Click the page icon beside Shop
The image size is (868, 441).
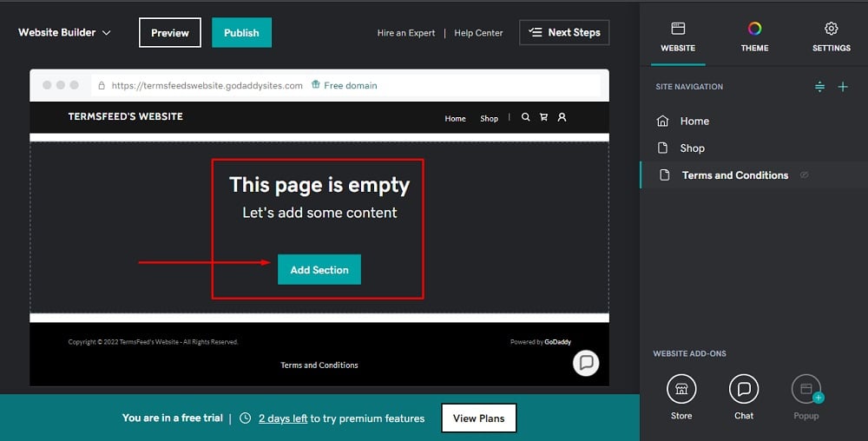pos(662,148)
